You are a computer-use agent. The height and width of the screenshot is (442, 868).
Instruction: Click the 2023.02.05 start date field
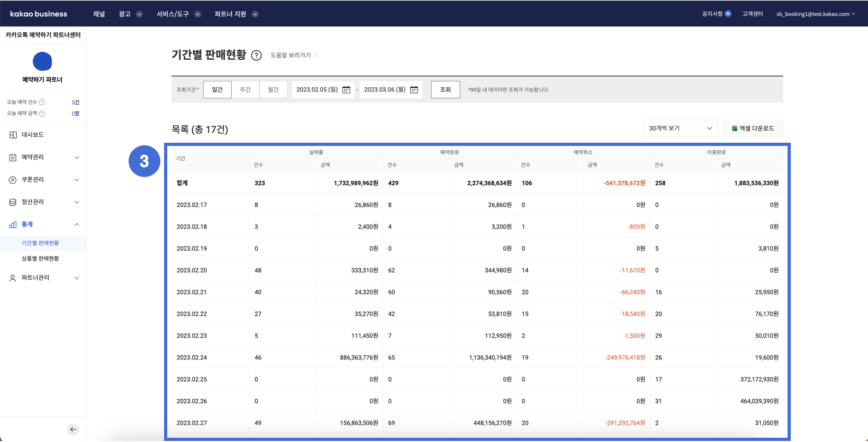[317, 90]
